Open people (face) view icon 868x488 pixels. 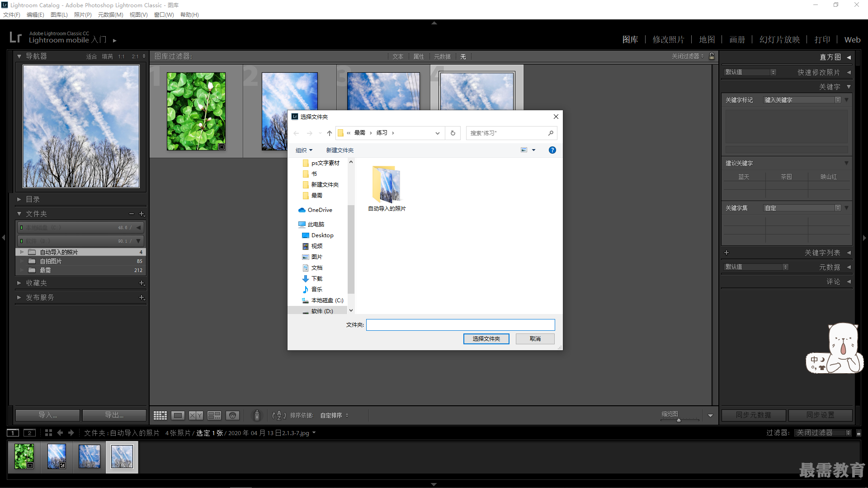[x=232, y=415]
